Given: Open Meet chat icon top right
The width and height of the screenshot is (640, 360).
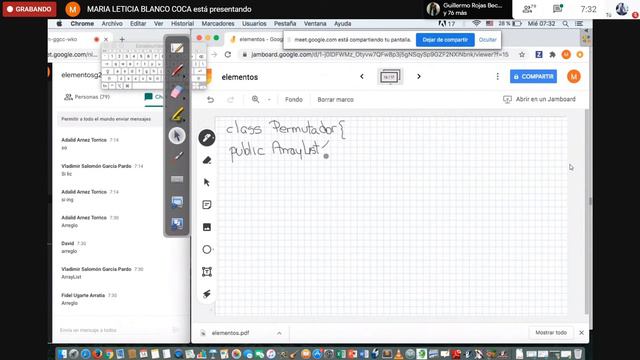Looking at the screenshot, I should pos(558,9).
